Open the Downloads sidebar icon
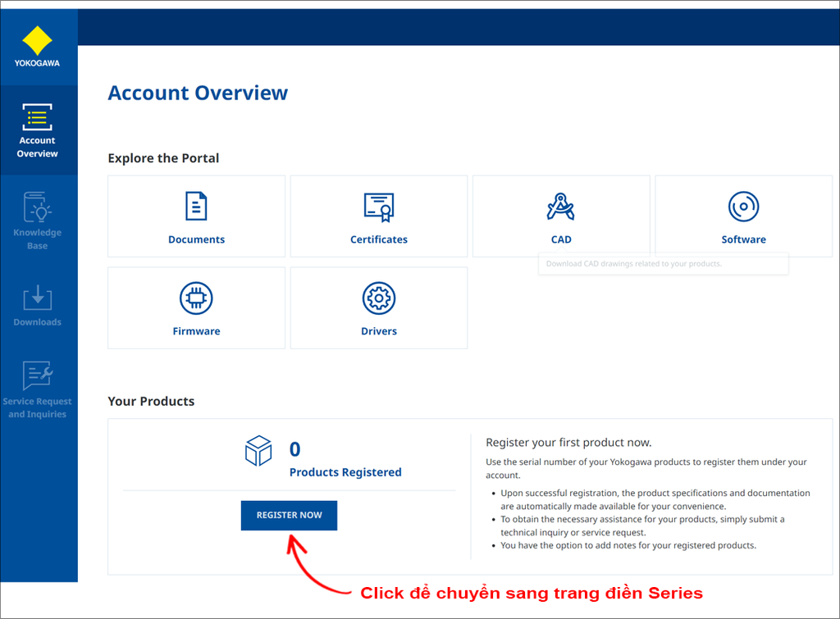This screenshot has height=619, width=840. coord(38,298)
